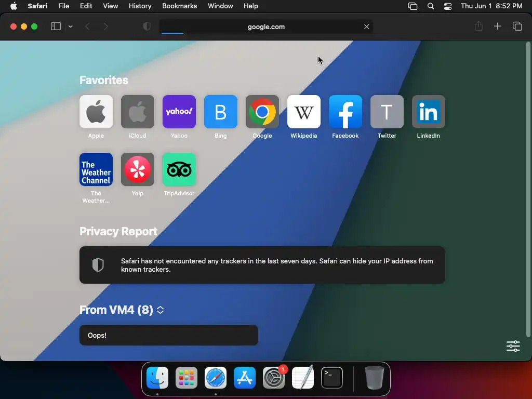
Task: Open the Apple favorite shortcut
Action: (96, 112)
